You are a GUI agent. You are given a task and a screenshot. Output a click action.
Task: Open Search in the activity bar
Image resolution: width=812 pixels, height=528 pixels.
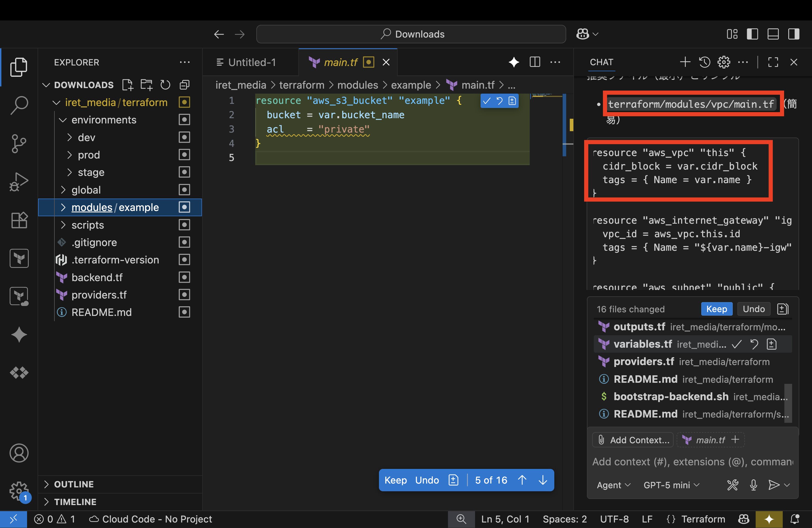click(x=19, y=105)
